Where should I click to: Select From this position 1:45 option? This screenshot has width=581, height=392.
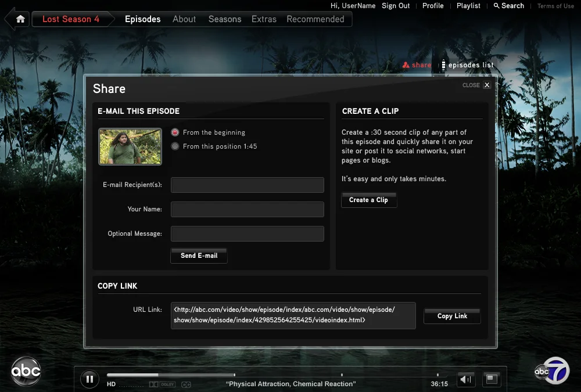click(175, 146)
